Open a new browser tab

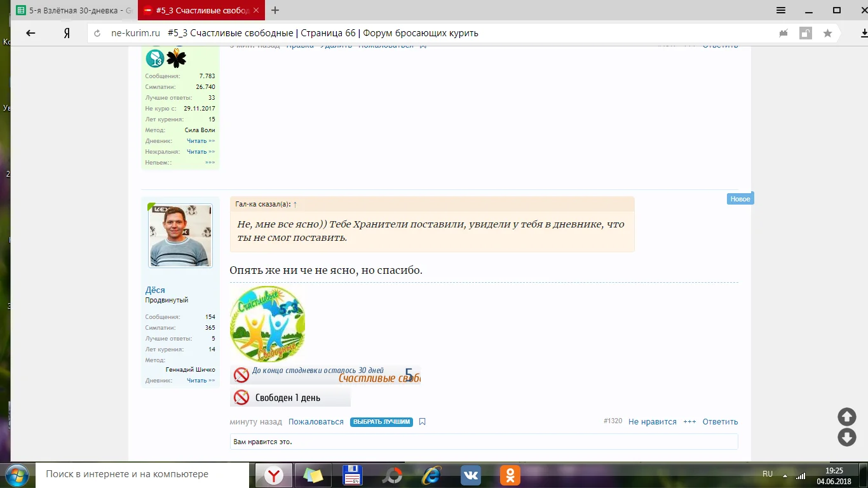point(275,10)
